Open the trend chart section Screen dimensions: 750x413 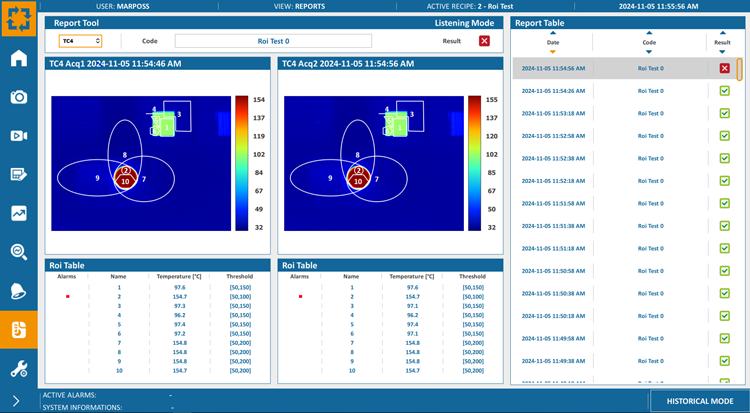click(x=19, y=213)
